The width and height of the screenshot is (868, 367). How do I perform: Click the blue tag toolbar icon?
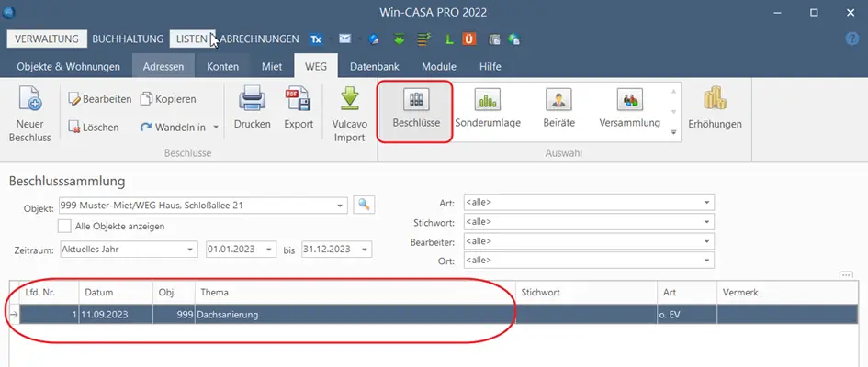pyautogui.click(x=374, y=39)
